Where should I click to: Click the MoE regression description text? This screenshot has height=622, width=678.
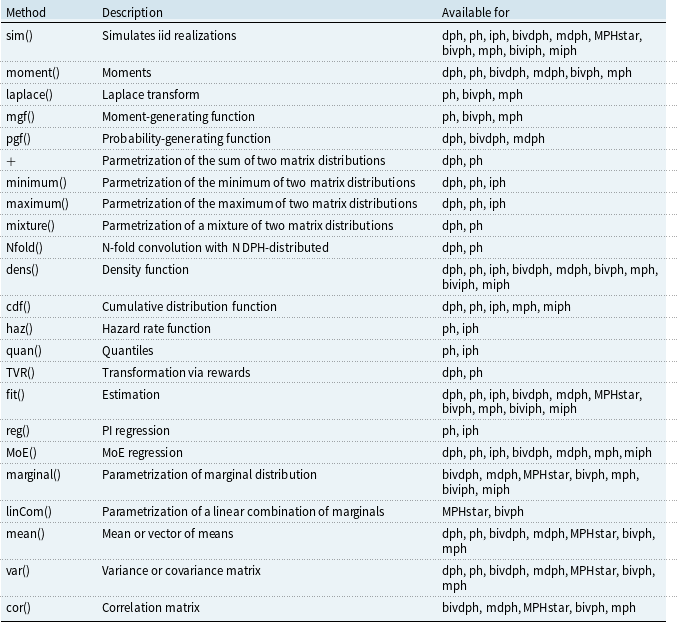[142, 453]
